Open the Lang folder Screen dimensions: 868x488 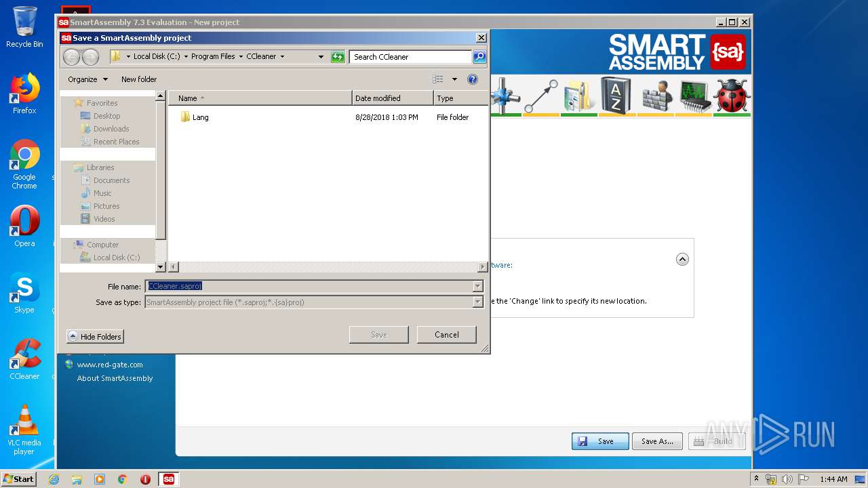(195, 117)
